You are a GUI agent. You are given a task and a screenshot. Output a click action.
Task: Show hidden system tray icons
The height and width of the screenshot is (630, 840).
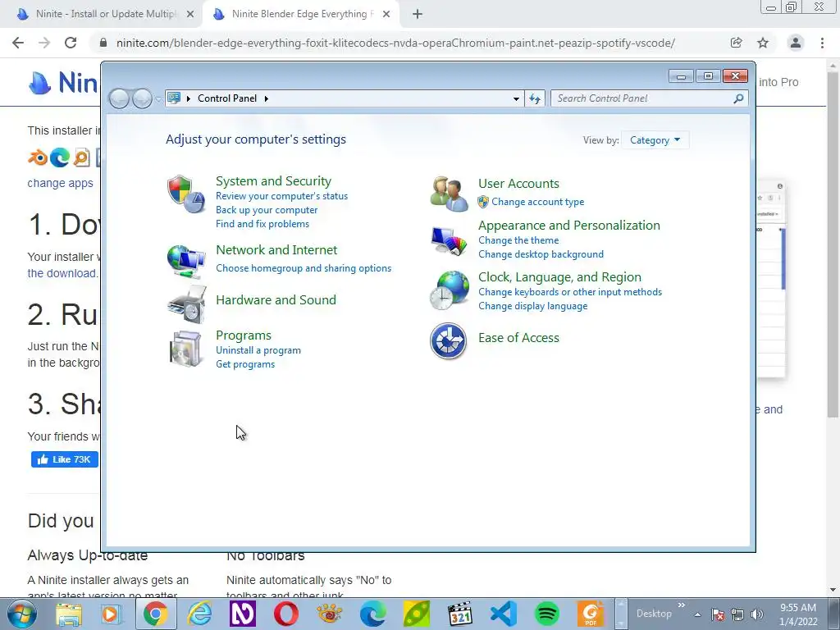click(x=697, y=614)
